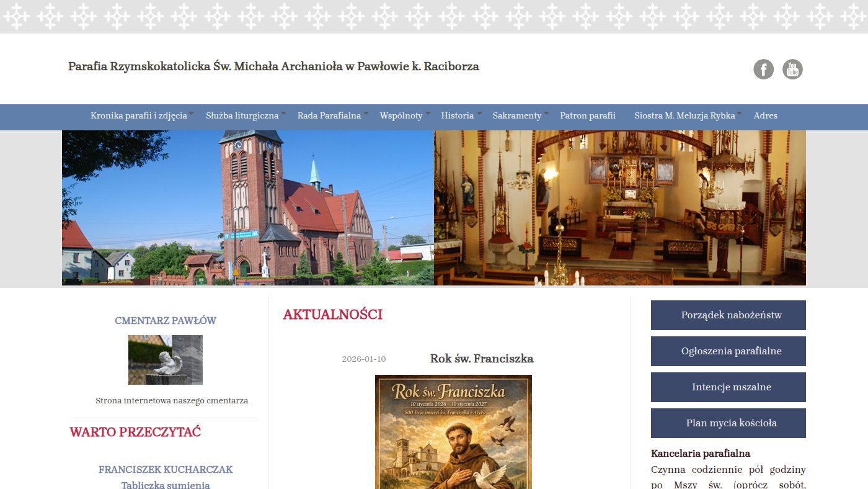Click the Kancelaria parafialna heading
This screenshot has width=868, height=489.
[x=701, y=454]
